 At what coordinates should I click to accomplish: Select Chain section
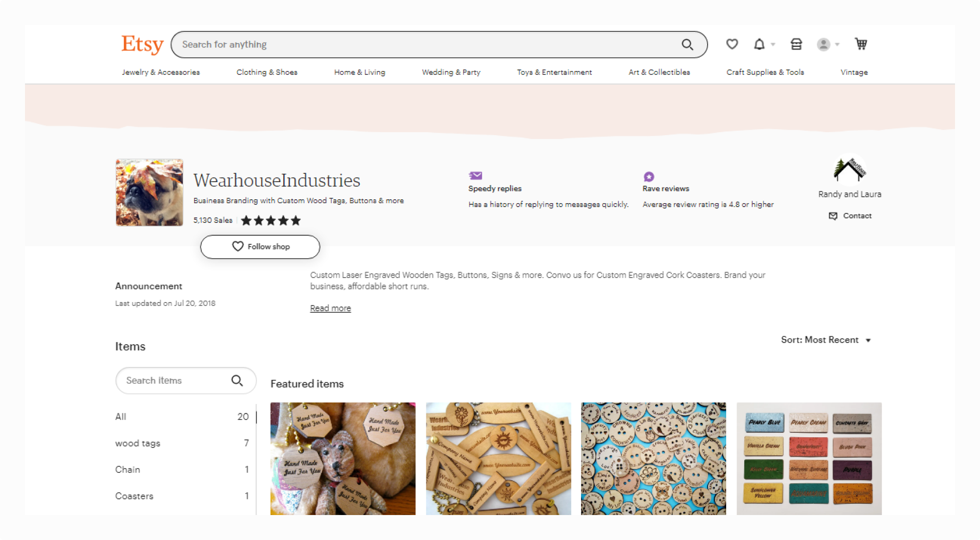(x=182, y=470)
